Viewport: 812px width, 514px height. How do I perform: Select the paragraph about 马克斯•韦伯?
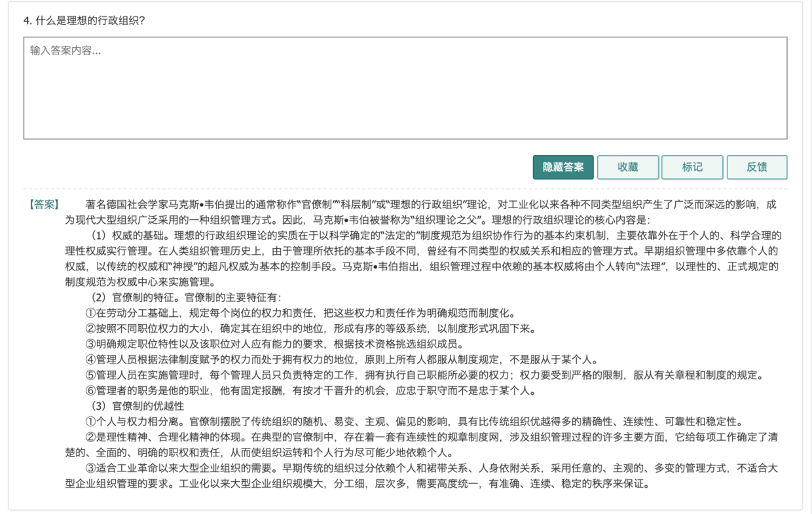point(393,204)
